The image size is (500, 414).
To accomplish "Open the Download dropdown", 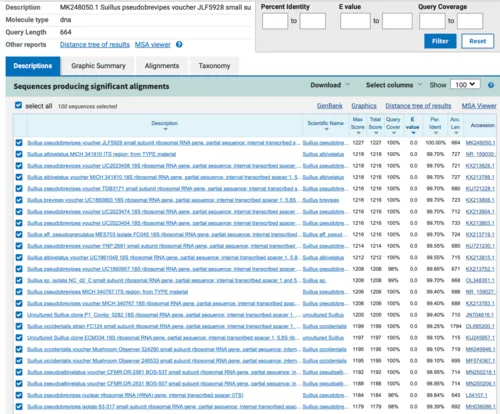I will click(x=330, y=85).
